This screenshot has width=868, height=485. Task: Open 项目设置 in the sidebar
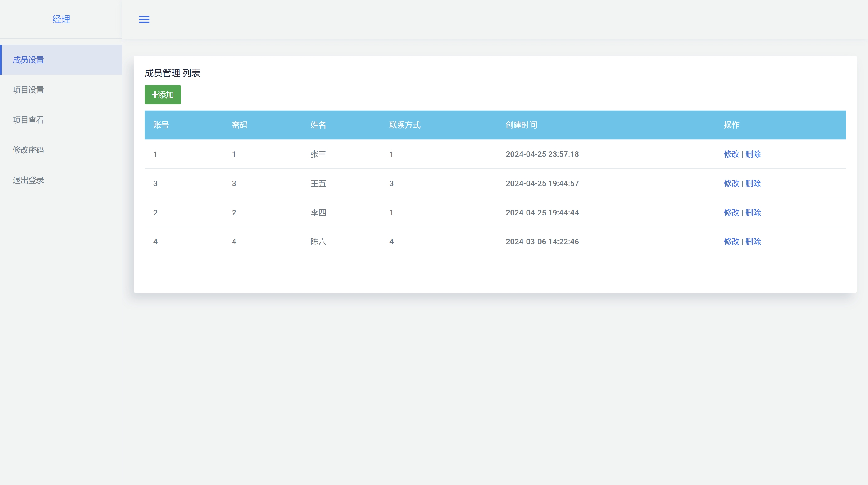(x=61, y=90)
